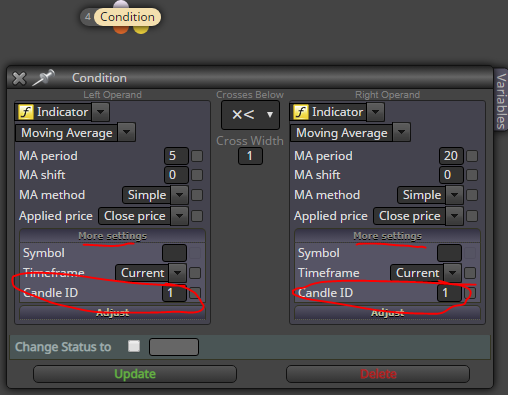Click the green Update button
Viewport: 508px width, 395px height.
(x=135, y=374)
